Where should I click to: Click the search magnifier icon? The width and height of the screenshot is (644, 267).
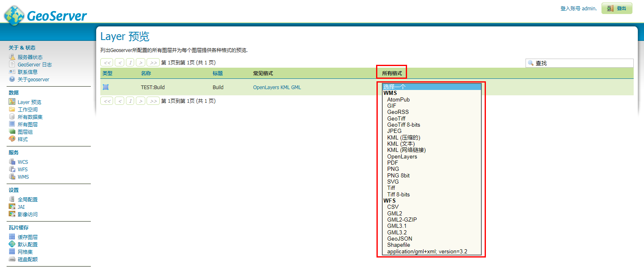point(531,63)
